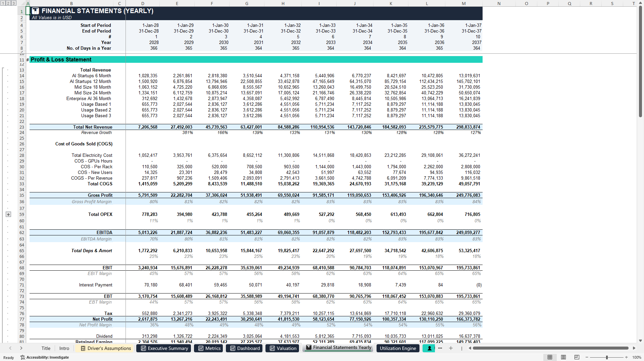Click the Profit & Loss Statement heading
The image size is (644, 361).
pos(61,59)
